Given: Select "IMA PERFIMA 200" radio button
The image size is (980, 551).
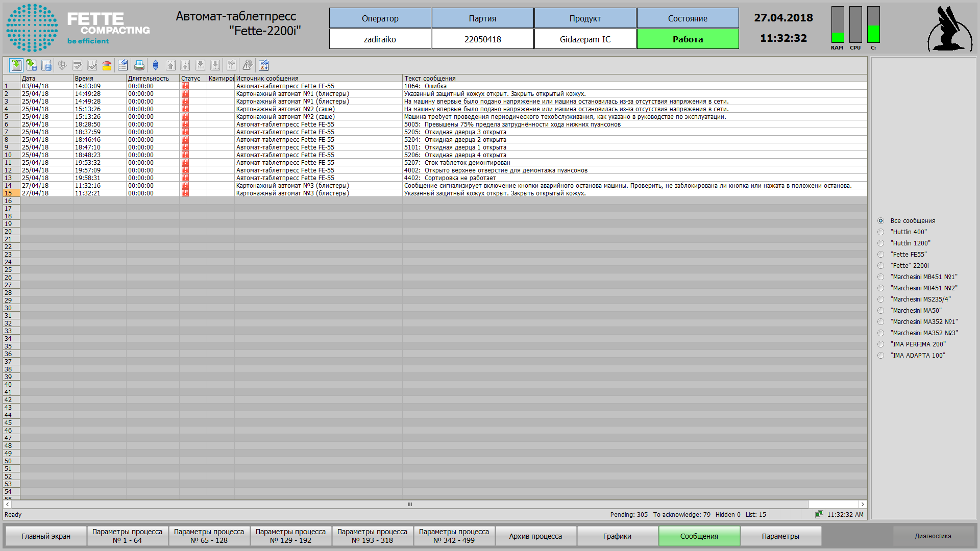Looking at the screenshot, I should tap(881, 344).
